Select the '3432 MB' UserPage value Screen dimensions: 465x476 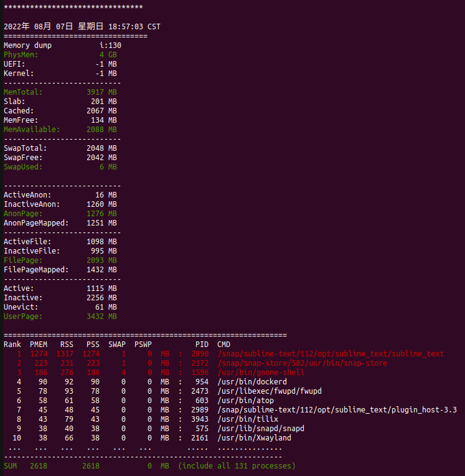101,317
